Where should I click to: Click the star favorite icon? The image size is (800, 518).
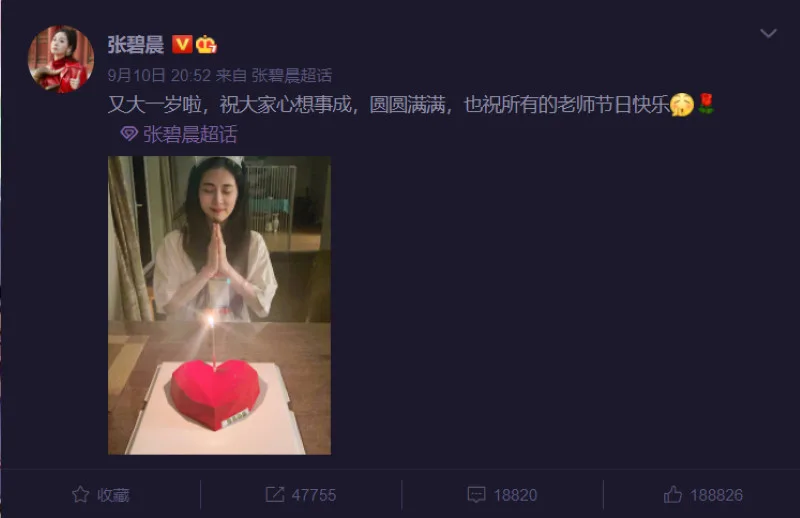click(x=81, y=495)
